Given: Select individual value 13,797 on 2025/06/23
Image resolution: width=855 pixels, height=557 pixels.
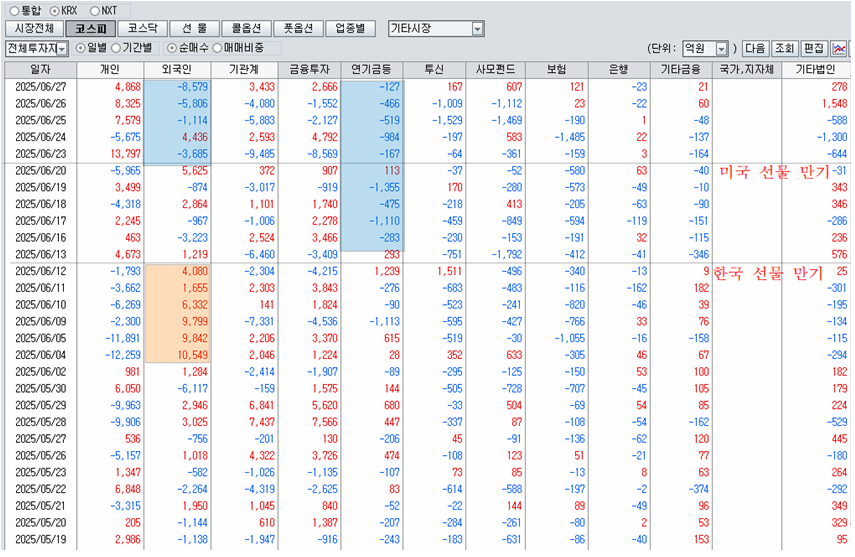Looking at the screenshot, I should [125, 154].
